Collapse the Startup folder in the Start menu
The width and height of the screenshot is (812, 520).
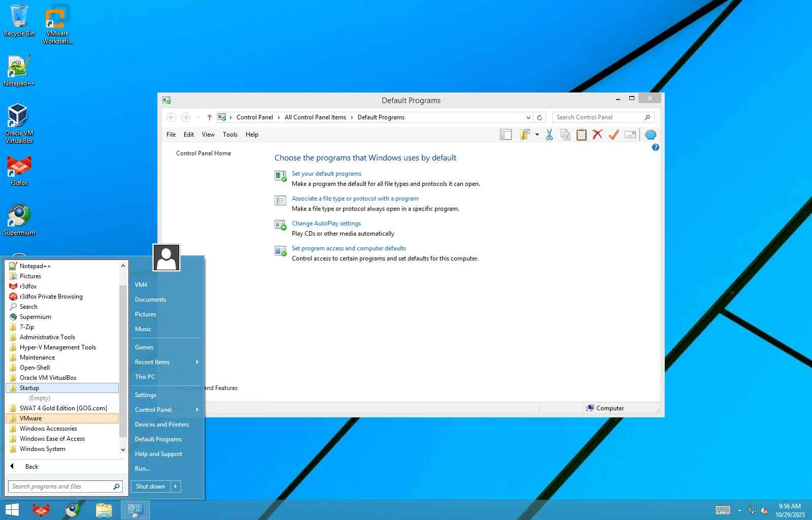click(63, 388)
